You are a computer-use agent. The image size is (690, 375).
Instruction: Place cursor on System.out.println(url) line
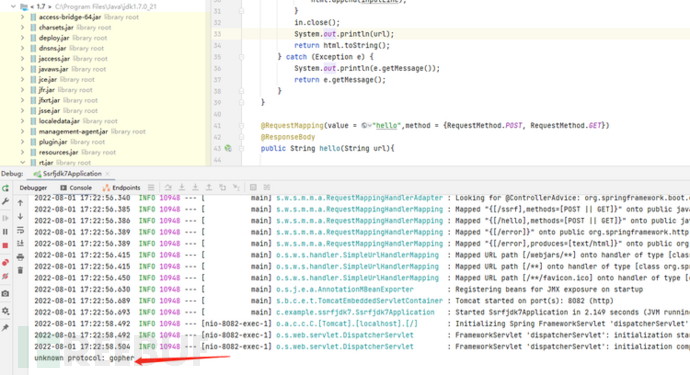tap(344, 34)
